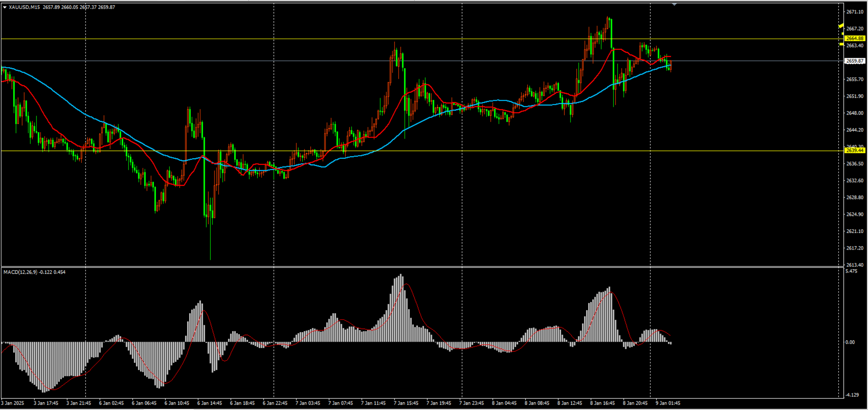Select the yellow 2639.44 price level tag
Viewport: 868px width, 410px height.
click(x=855, y=151)
